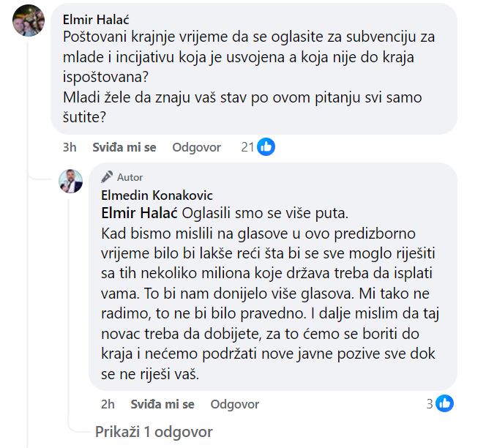The image size is (497, 448).
Task: Expand Prikaži 1 odgovor
Action: tap(154, 431)
